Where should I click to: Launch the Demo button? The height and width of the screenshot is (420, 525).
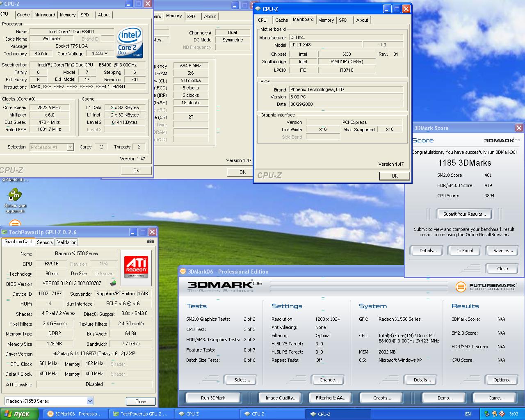[x=445, y=398]
